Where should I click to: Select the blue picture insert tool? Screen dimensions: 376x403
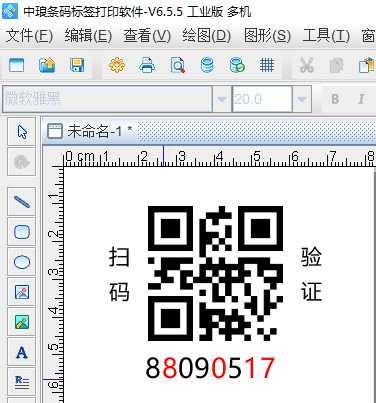coord(22,292)
